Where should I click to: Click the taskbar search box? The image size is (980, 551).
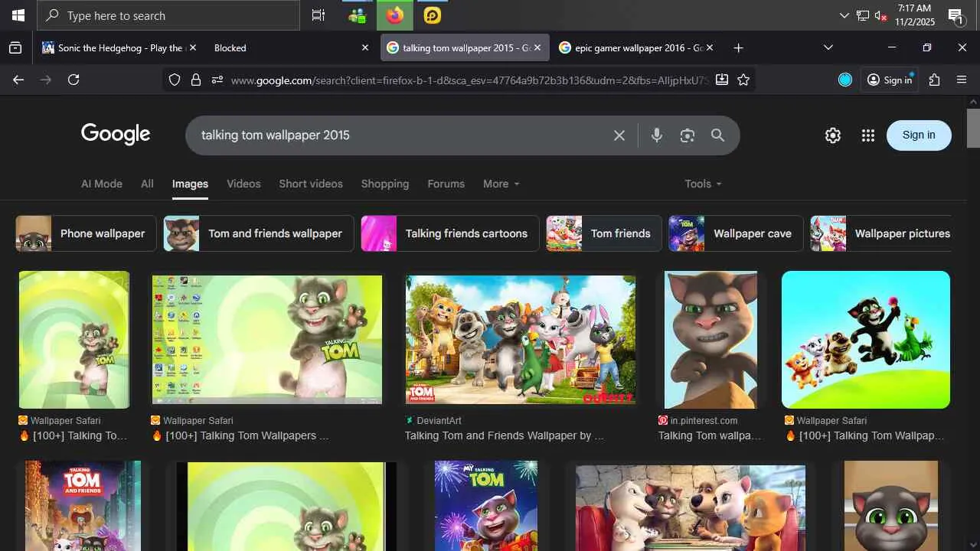click(168, 15)
